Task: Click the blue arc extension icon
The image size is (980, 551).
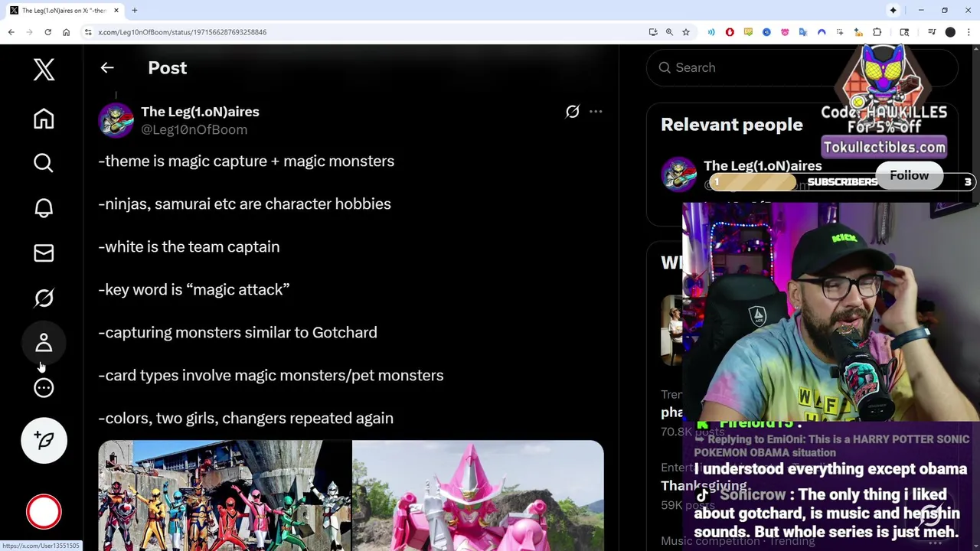Action: click(x=822, y=32)
